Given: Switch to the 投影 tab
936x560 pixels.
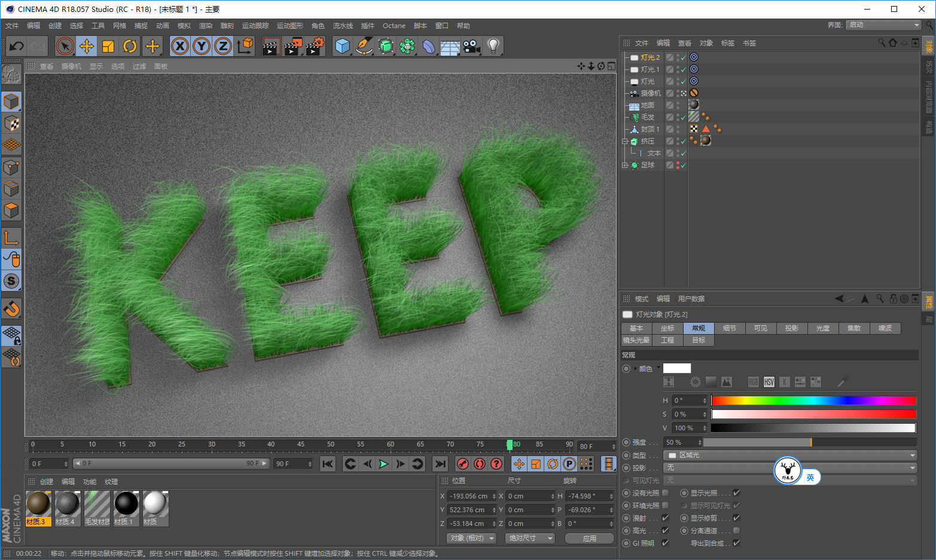Looking at the screenshot, I should pos(792,328).
